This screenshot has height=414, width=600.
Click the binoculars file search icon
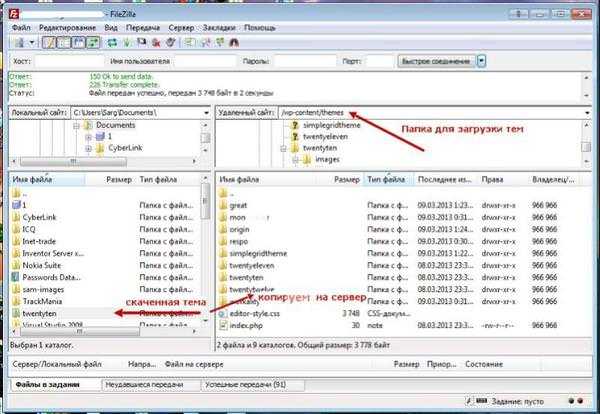click(x=234, y=42)
